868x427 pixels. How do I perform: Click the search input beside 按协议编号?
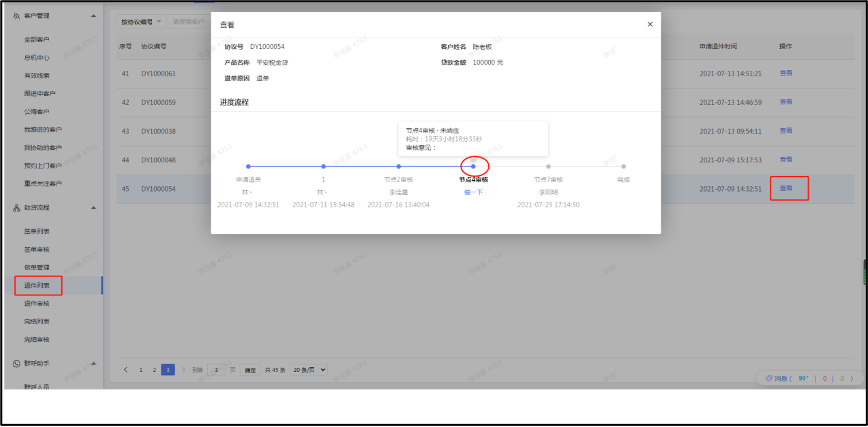189,22
